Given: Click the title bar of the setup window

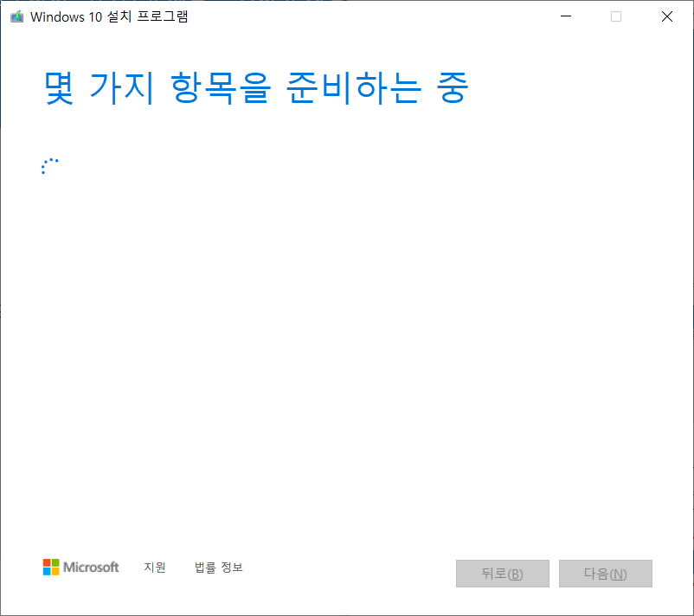Looking at the screenshot, I should click(x=346, y=16).
